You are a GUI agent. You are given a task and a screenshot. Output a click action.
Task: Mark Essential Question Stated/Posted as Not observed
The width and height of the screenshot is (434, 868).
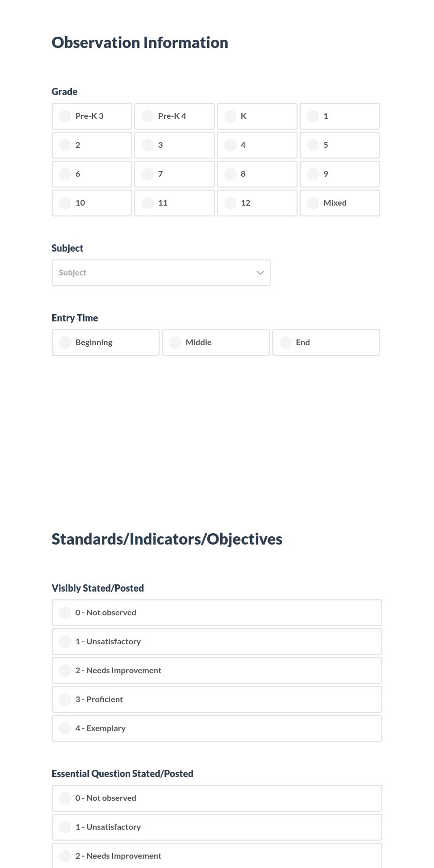point(216,798)
